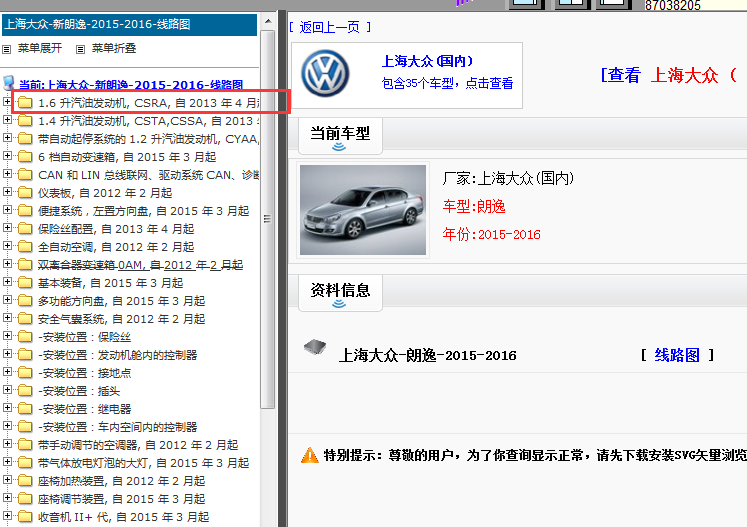Open the 线路图 link
The height and width of the screenshot is (527, 747).
[x=677, y=355]
